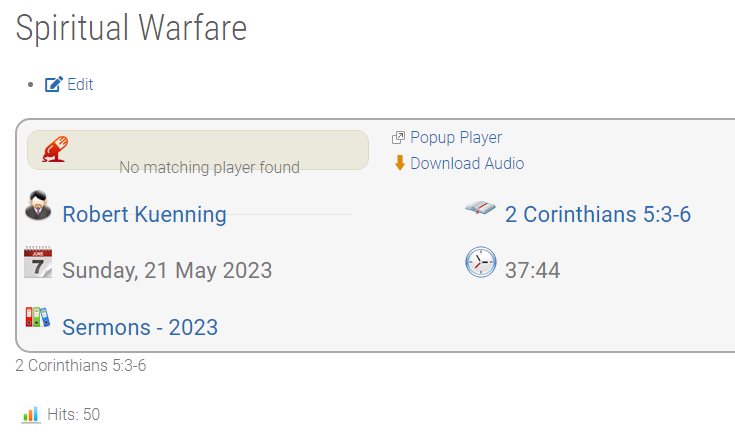Click the Edit pencil icon
The width and height of the screenshot is (735, 438).
53,84
